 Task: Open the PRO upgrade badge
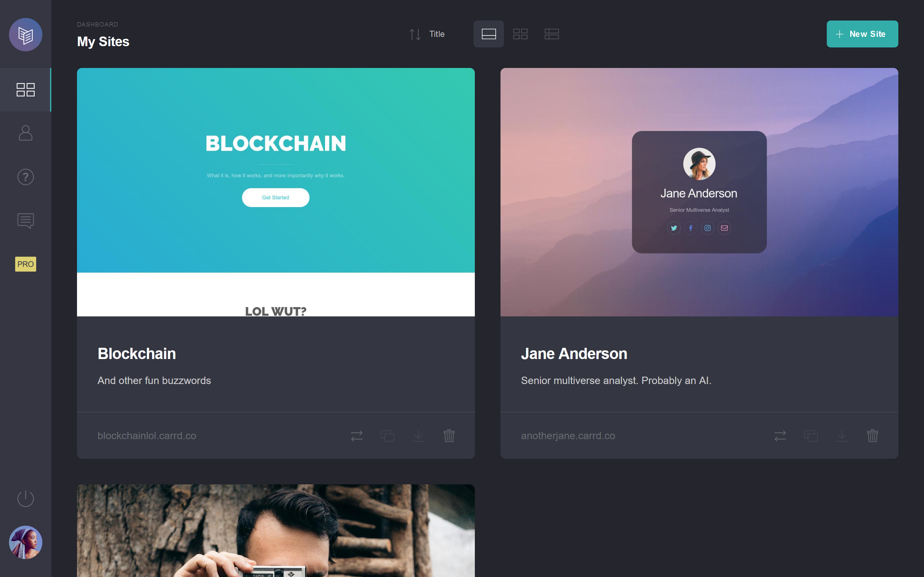[x=26, y=264]
